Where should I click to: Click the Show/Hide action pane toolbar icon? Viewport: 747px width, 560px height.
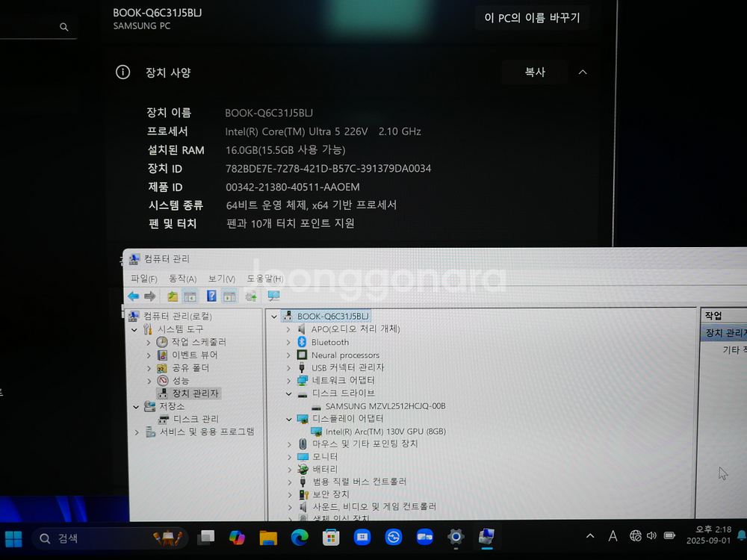pos(229,296)
